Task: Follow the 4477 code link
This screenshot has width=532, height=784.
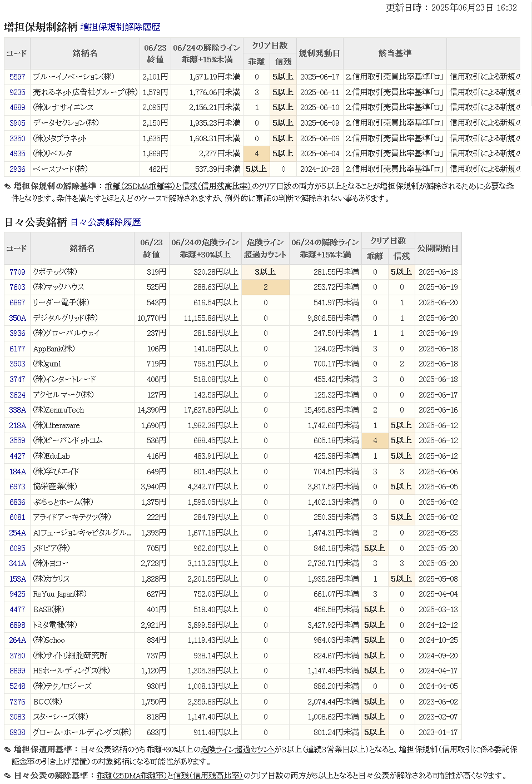Action: pos(17,609)
